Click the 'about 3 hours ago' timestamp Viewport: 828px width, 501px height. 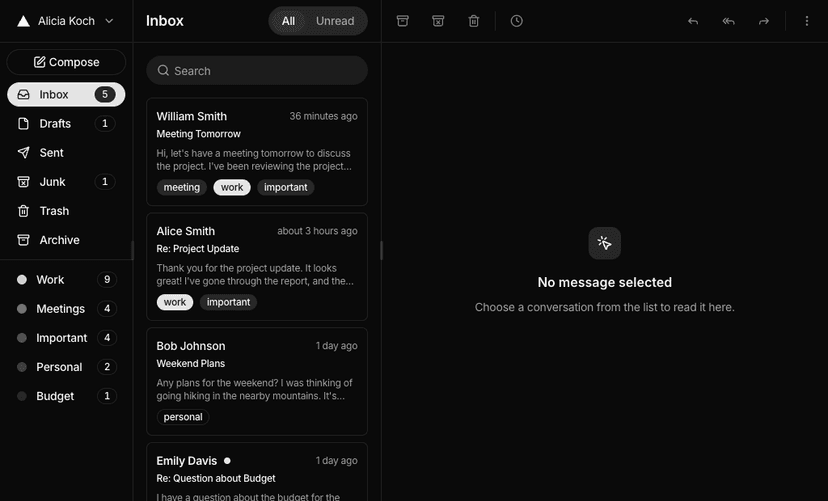tap(317, 231)
